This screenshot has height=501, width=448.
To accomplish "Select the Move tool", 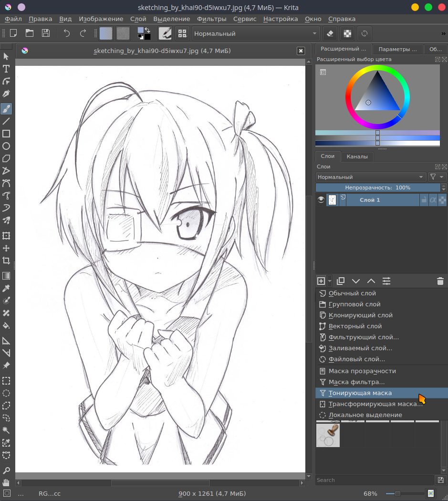I will (x=6, y=248).
